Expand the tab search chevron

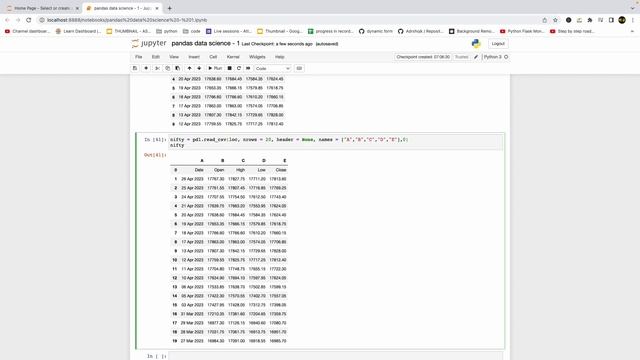coord(633,8)
